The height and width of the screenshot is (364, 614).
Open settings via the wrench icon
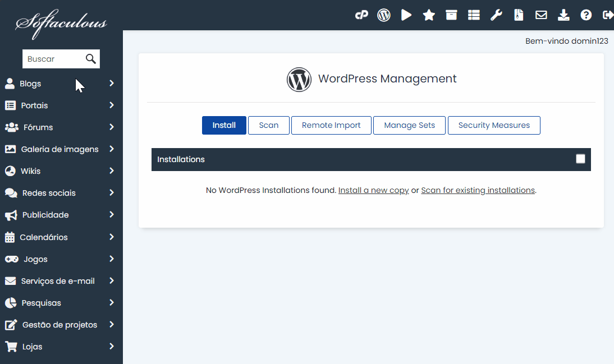coord(497,15)
